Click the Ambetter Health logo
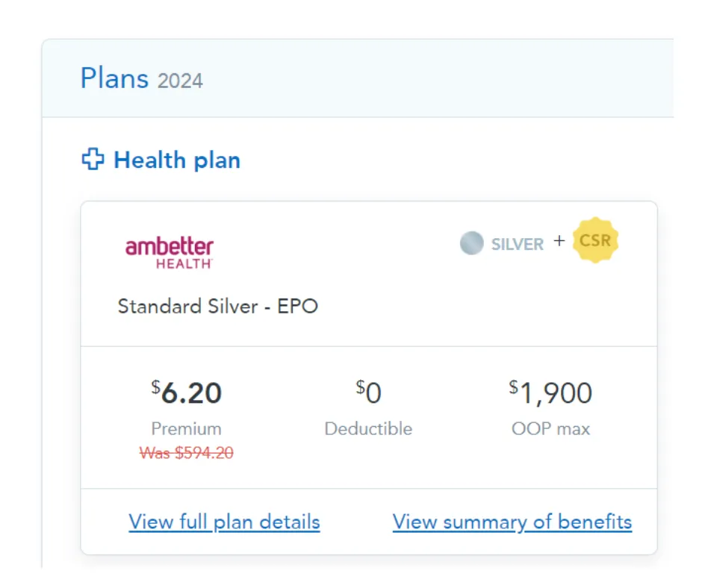Viewport: 702px width, 588px height. click(170, 252)
